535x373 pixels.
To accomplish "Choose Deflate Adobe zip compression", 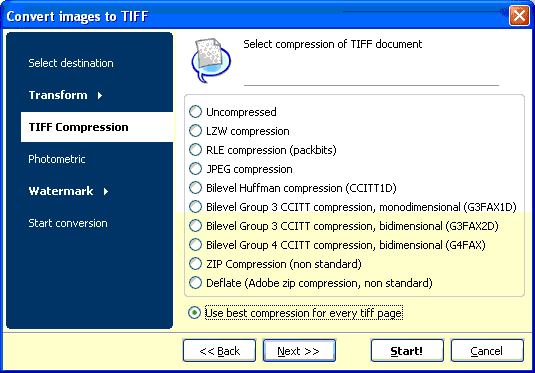I will (x=196, y=283).
